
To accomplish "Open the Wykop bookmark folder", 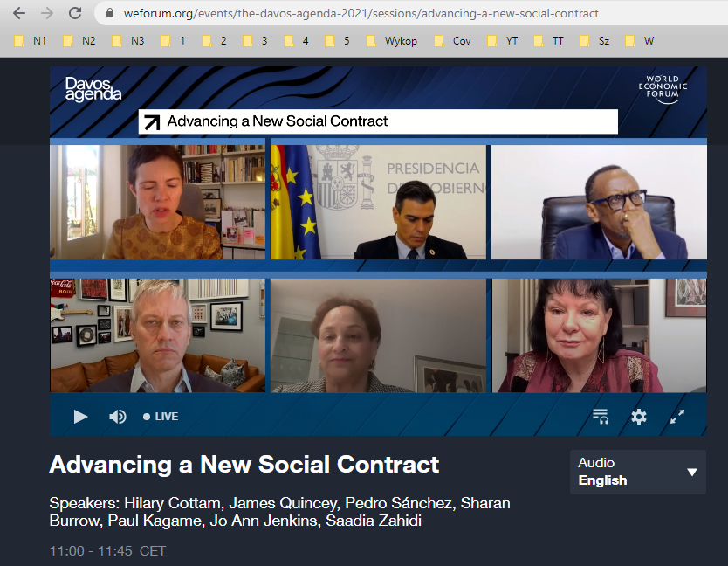I will (391, 41).
